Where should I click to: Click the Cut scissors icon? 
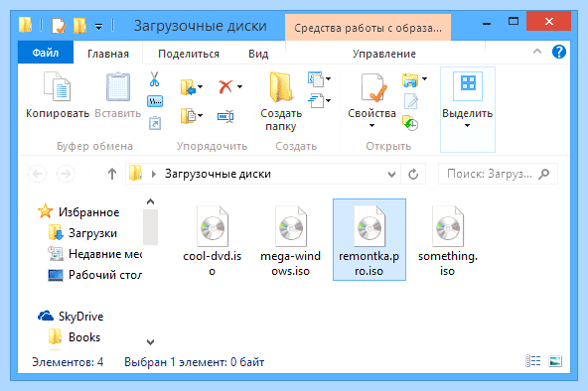tap(155, 79)
